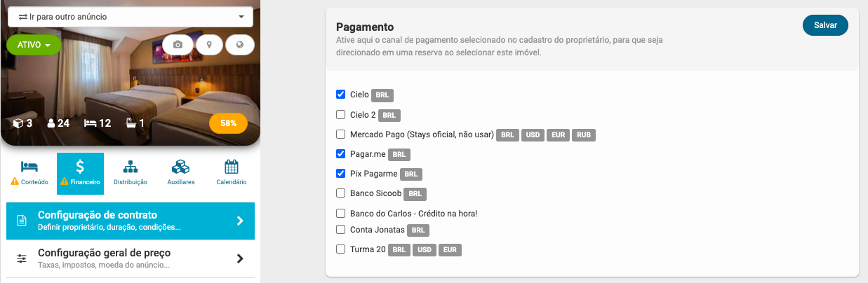Viewport: 868px width, 283px height.
Task: Open the Calendário calendar icon section
Action: pos(232,172)
